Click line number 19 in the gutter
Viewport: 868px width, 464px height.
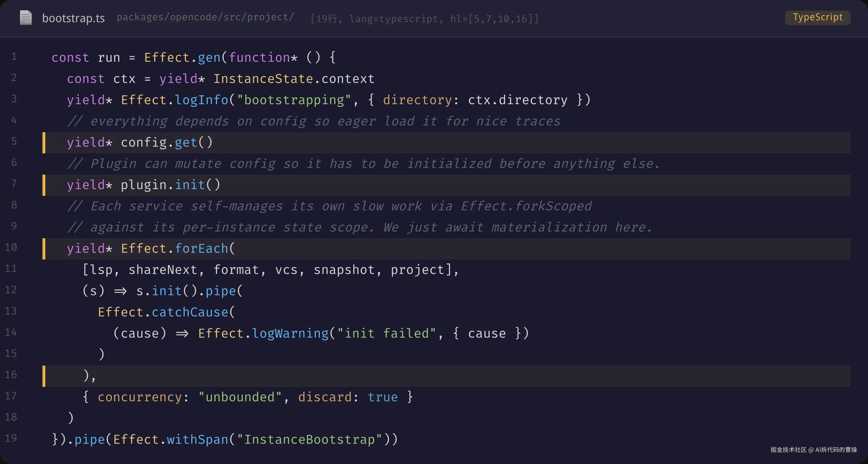click(x=11, y=438)
